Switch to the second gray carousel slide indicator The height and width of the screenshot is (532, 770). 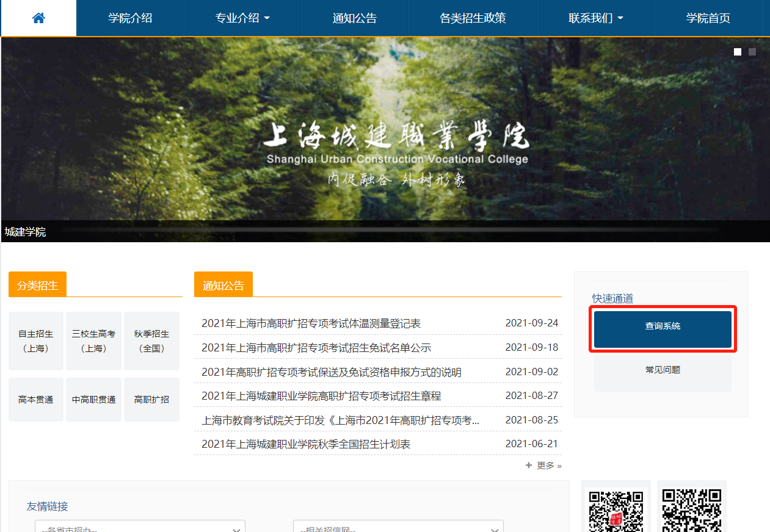[752, 52]
